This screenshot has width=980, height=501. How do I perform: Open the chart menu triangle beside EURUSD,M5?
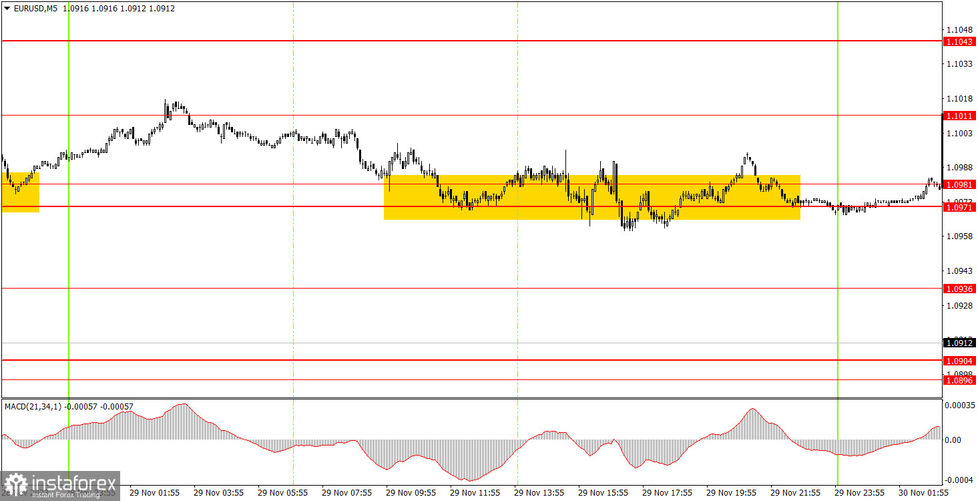click(x=7, y=9)
